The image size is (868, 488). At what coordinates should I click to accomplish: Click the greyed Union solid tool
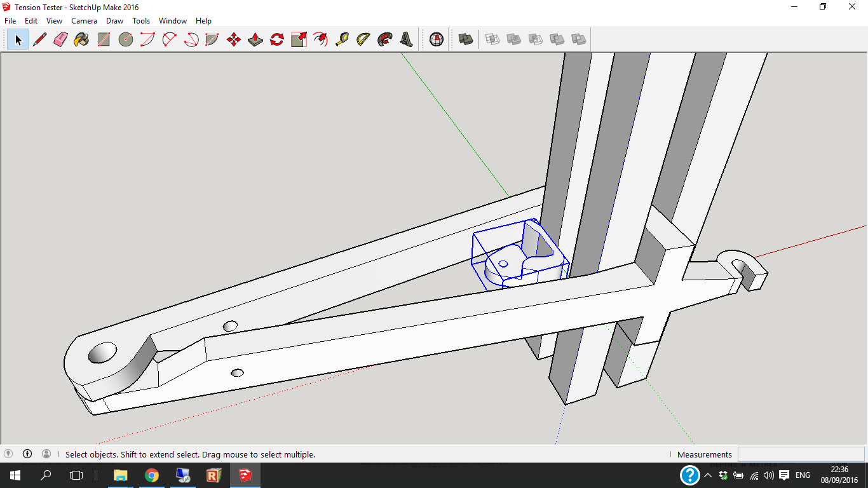coord(514,39)
